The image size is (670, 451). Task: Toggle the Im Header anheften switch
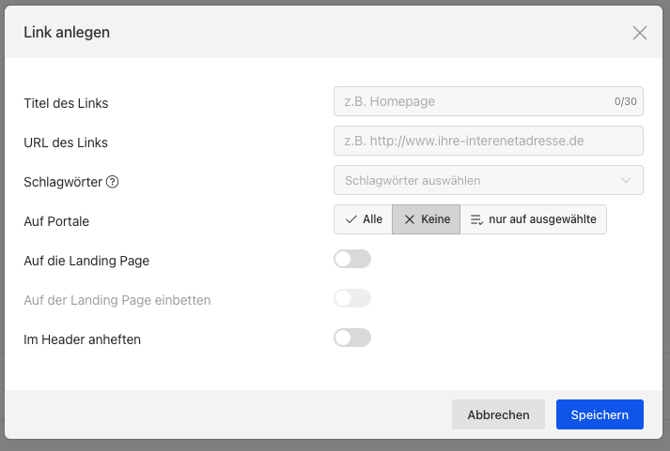click(352, 338)
